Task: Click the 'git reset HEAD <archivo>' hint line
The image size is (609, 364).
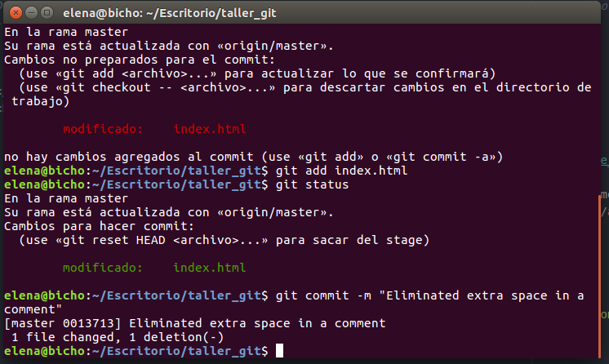Action: (224, 240)
